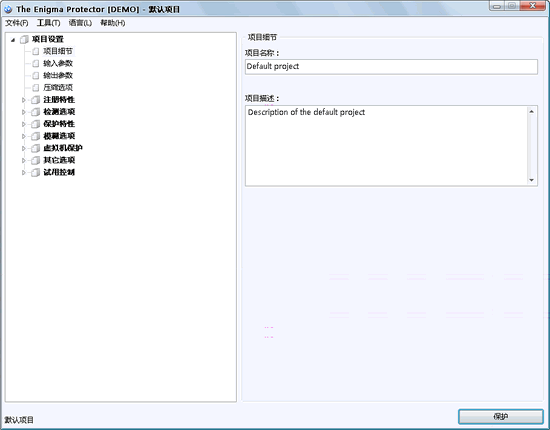Expand the 保护特性 node
Image resolution: width=550 pixels, height=430 pixels.
pos(24,124)
